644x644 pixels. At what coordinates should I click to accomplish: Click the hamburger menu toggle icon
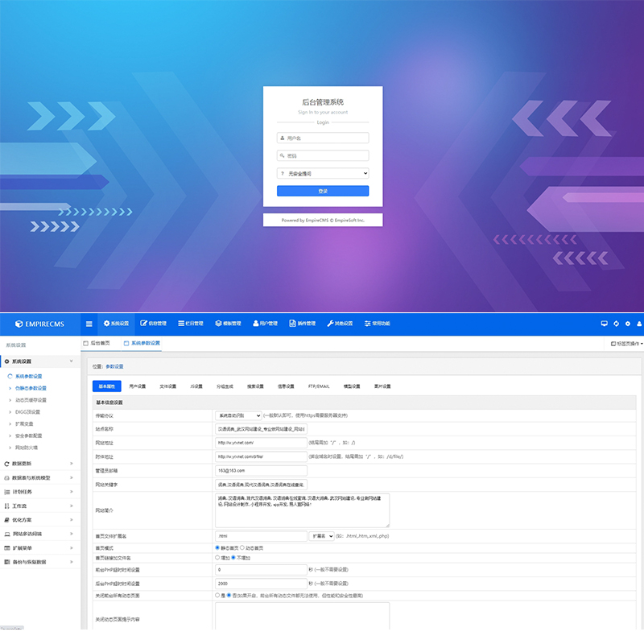click(89, 324)
